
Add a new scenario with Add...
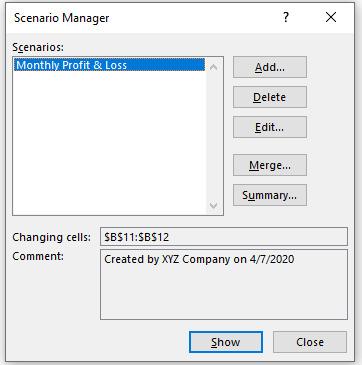[270, 67]
